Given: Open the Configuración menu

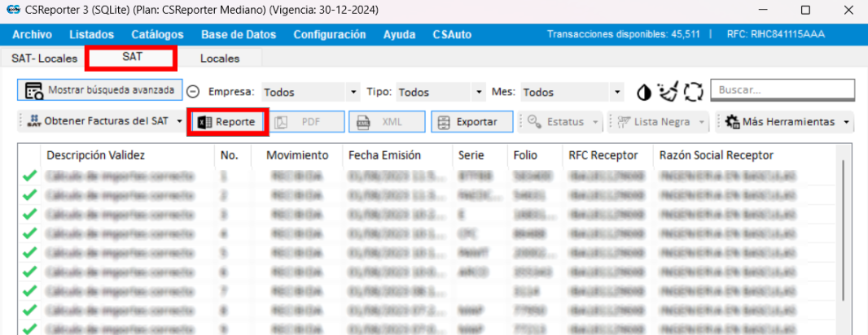Looking at the screenshot, I should 330,35.
